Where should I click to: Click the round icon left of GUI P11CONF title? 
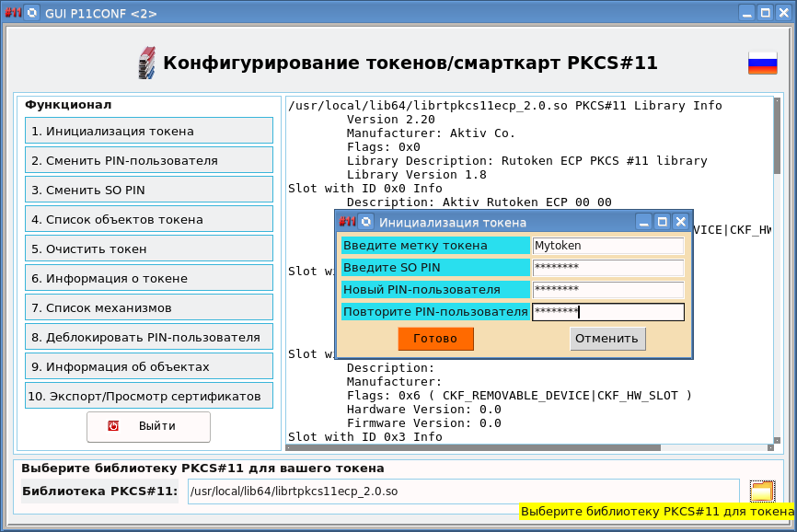point(32,13)
